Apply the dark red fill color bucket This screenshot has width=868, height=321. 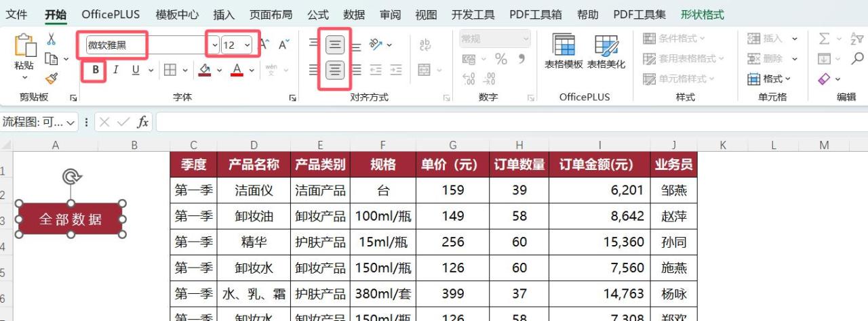[x=205, y=70]
